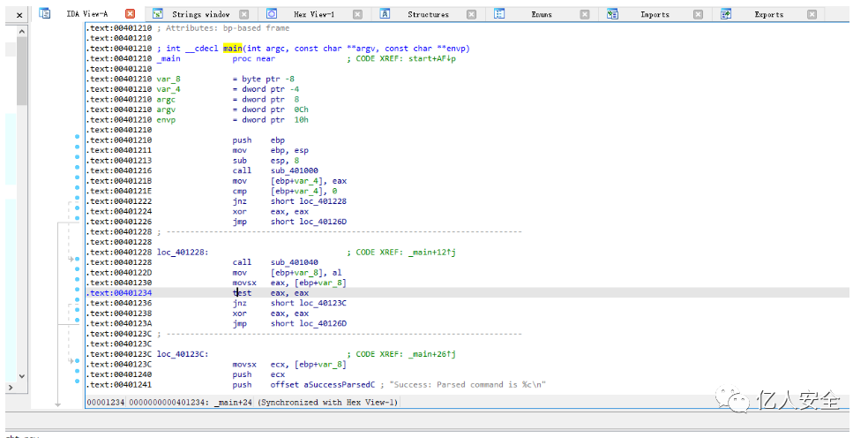Click loc_401228 in the jnz instruction

click(323, 201)
